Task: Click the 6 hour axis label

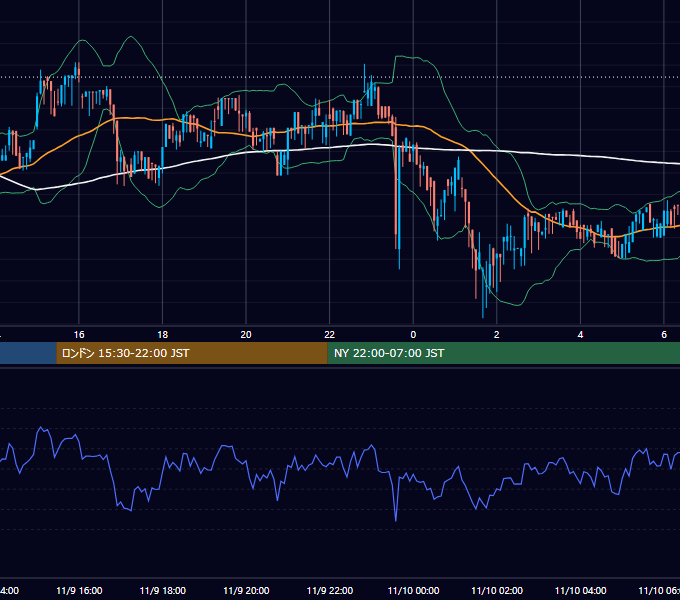Action: [664, 334]
